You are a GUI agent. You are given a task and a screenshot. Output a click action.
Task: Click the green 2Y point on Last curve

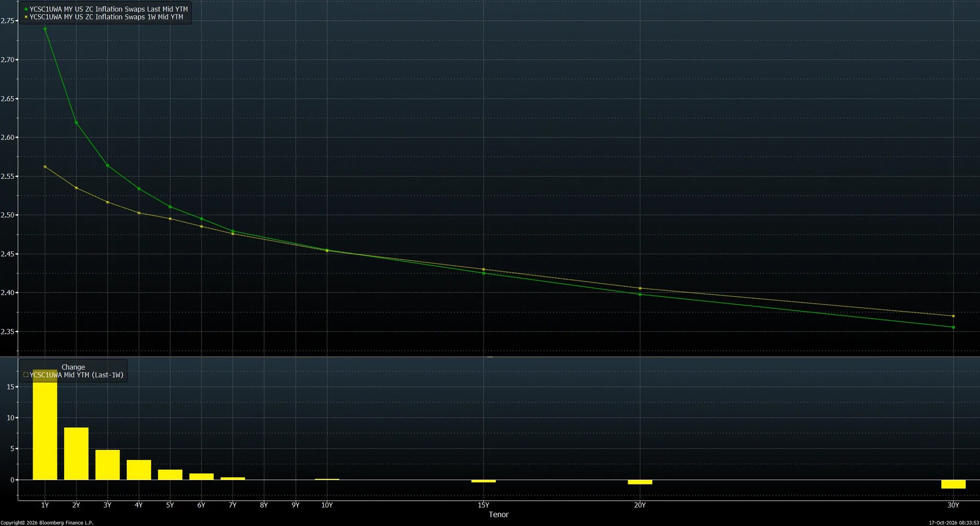76,122
